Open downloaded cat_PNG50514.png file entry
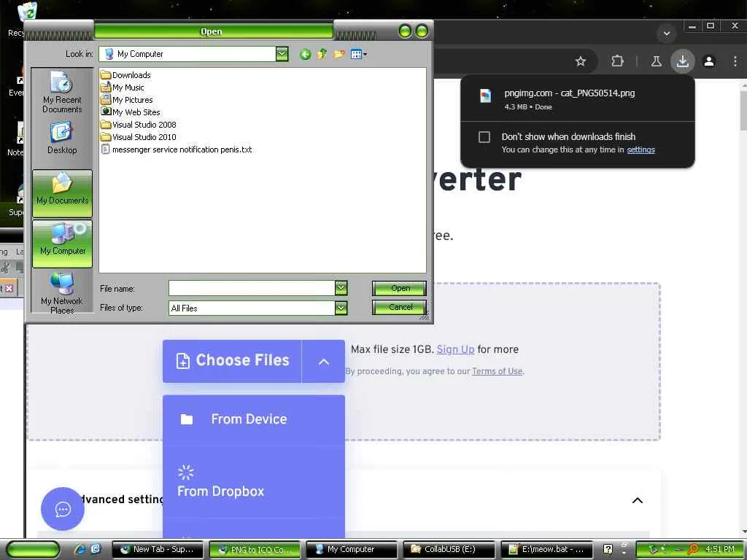Image resolution: width=747 pixels, height=560 pixels. click(578, 98)
